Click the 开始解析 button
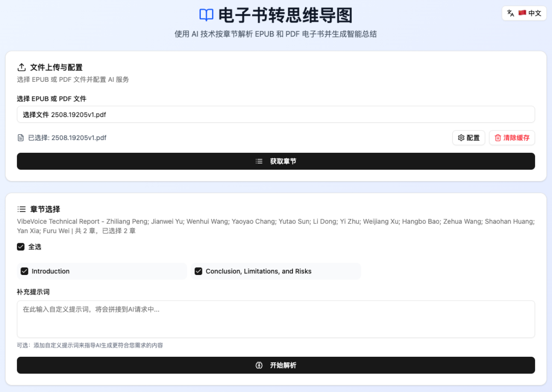The height and width of the screenshot is (392, 552). [x=275, y=365]
